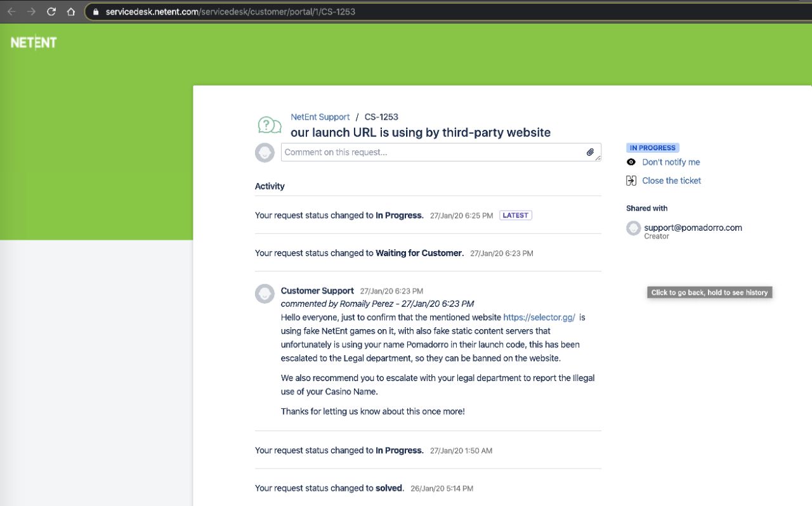Open the https://selector.gg/ link
Image resolution: width=812 pixels, height=506 pixels.
(x=539, y=317)
